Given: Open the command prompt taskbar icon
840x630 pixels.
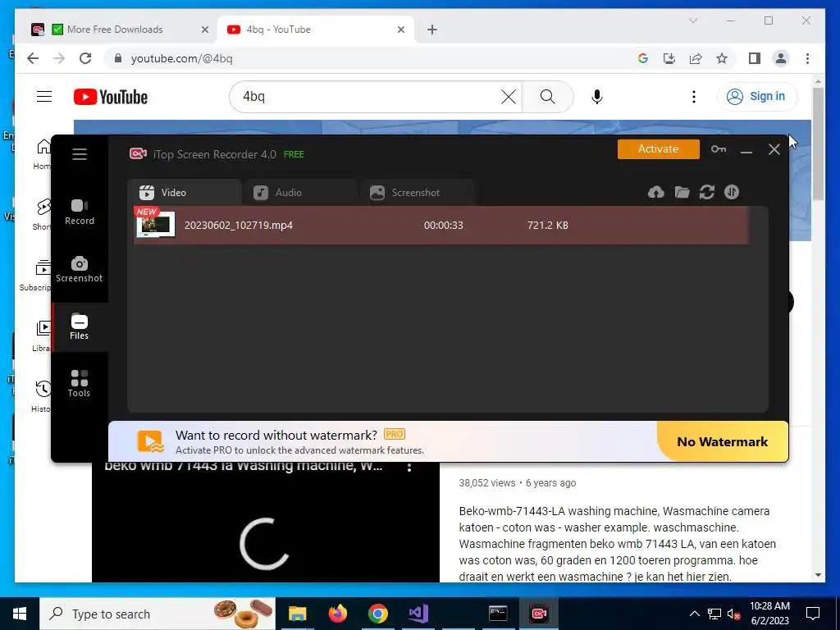Looking at the screenshot, I should point(498,614).
